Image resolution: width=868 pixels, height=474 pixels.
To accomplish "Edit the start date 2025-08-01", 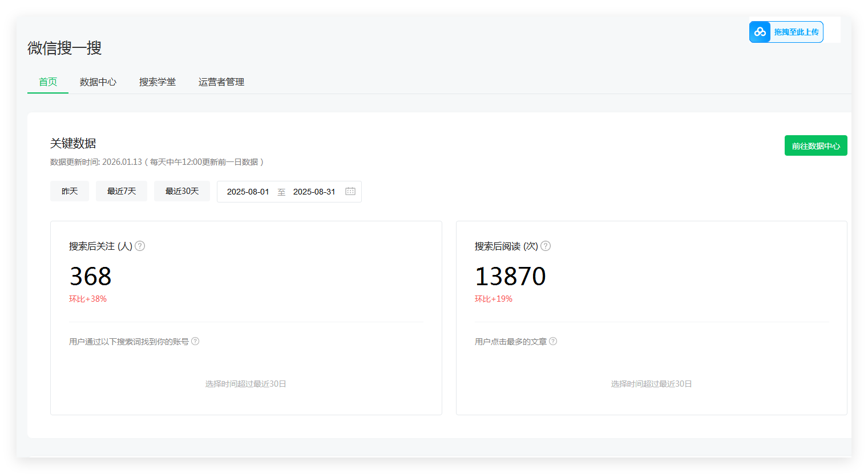I will tap(248, 192).
